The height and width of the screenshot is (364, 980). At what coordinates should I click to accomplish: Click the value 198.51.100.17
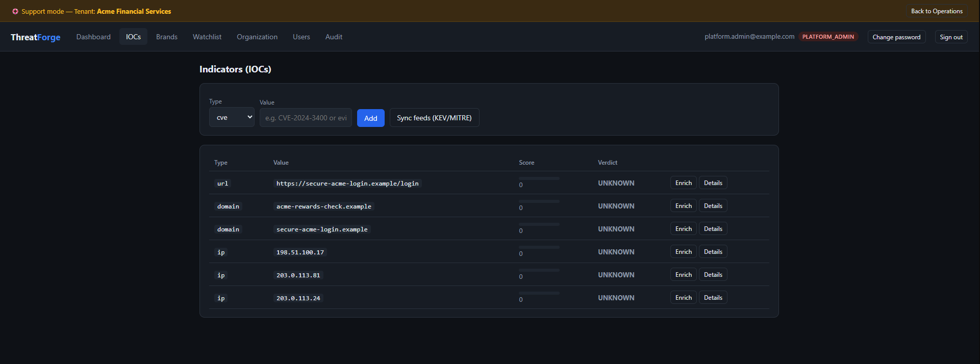[300, 252]
